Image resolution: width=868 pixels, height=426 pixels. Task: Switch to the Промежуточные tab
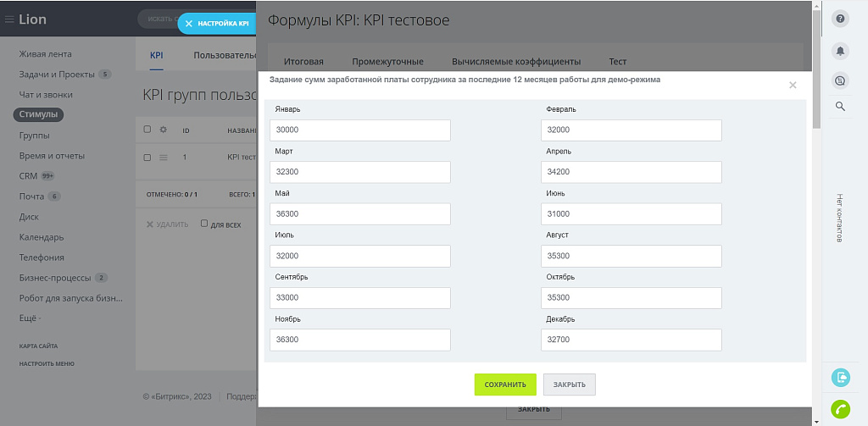click(x=387, y=62)
